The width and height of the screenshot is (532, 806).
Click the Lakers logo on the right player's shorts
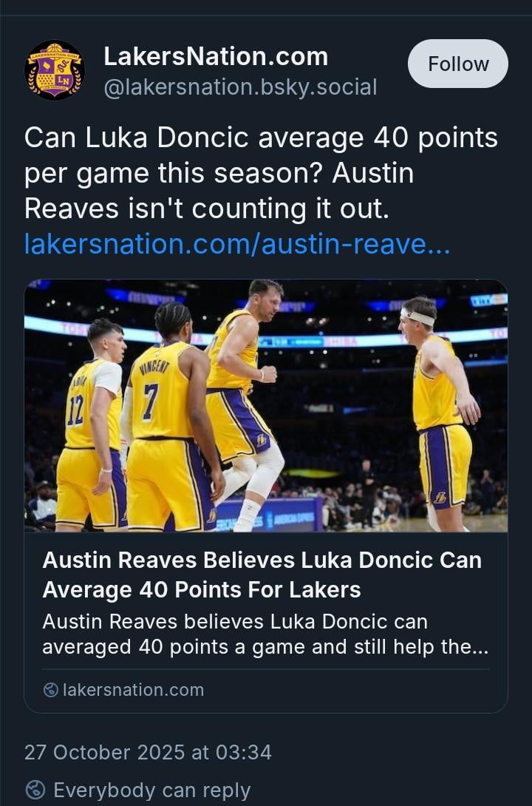point(440,498)
